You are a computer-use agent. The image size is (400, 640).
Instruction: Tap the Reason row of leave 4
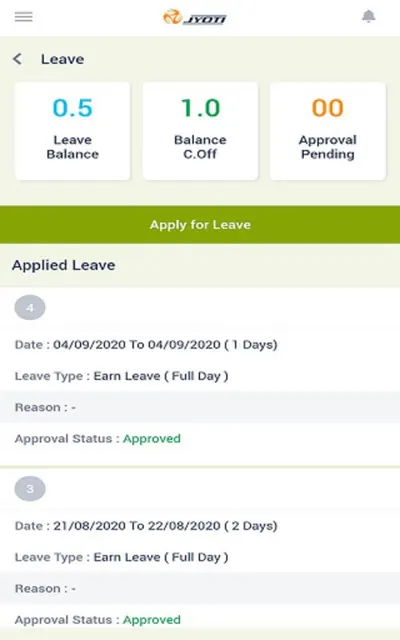coord(200,407)
